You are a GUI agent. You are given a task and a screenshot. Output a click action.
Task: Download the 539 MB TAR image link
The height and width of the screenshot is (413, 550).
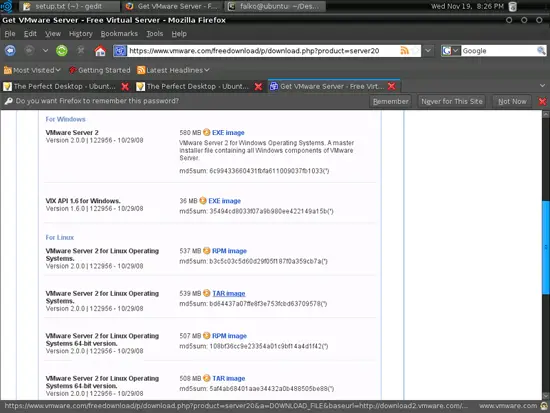(229, 293)
